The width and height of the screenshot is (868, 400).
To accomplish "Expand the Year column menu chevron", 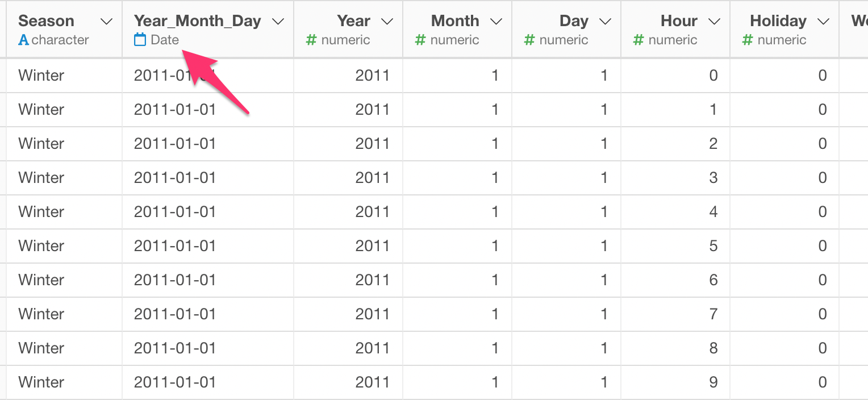I will pyautogui.click(x=387, y=22).
